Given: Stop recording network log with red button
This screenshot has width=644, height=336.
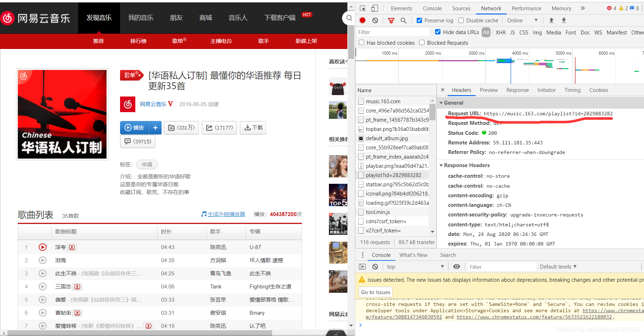Looking at the screenshot, I should 362,20.
